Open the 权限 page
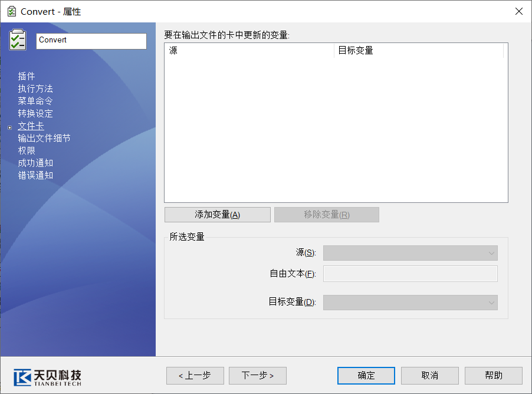 (27, 150)
